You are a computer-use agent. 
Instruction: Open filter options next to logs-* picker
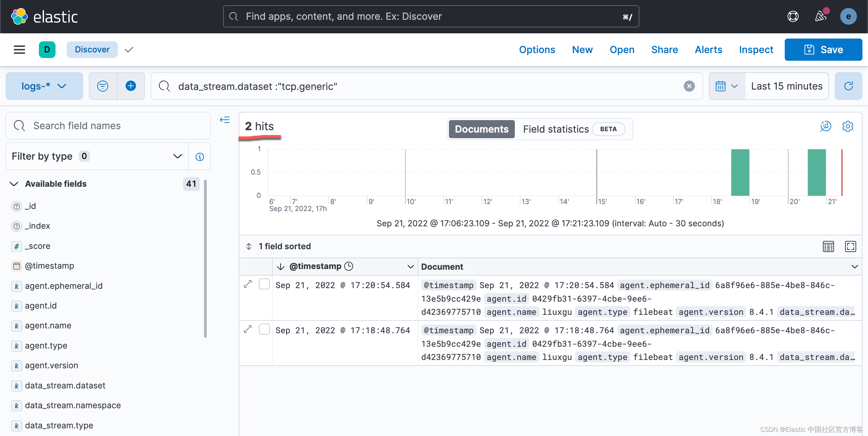point(103,86)
